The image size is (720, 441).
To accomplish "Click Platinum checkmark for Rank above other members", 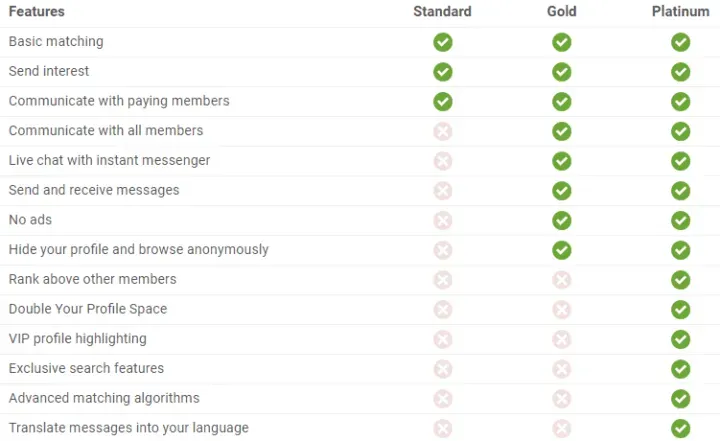I will [681, 280].
